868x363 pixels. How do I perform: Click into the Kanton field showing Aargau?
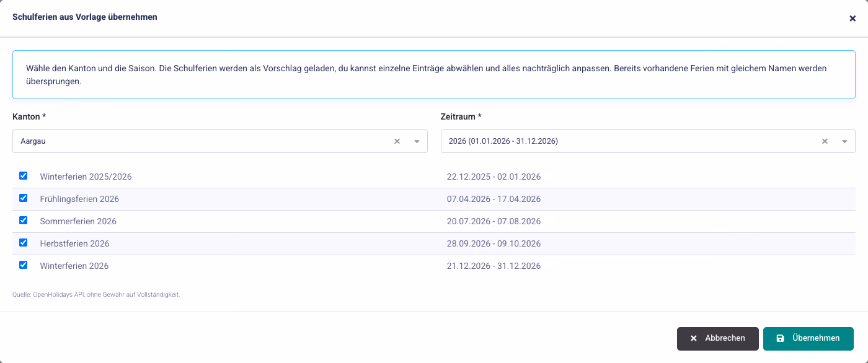[x=220, y=141]
